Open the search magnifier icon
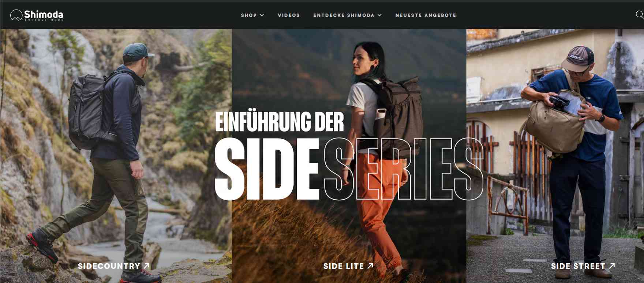 [x=640, y=15]
